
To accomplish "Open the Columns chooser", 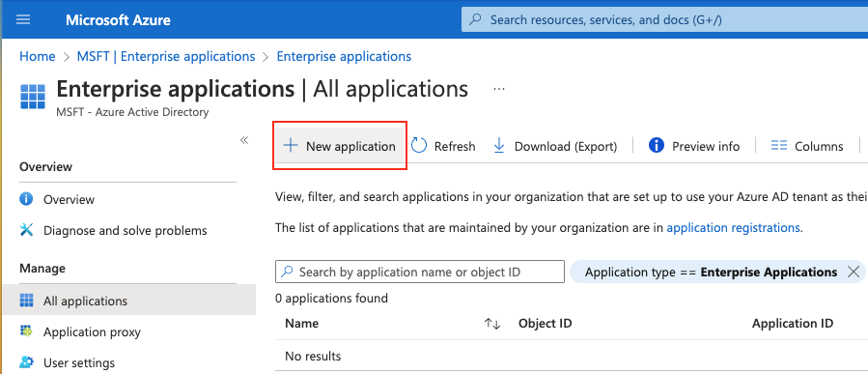I will click(x=807, y=146).
